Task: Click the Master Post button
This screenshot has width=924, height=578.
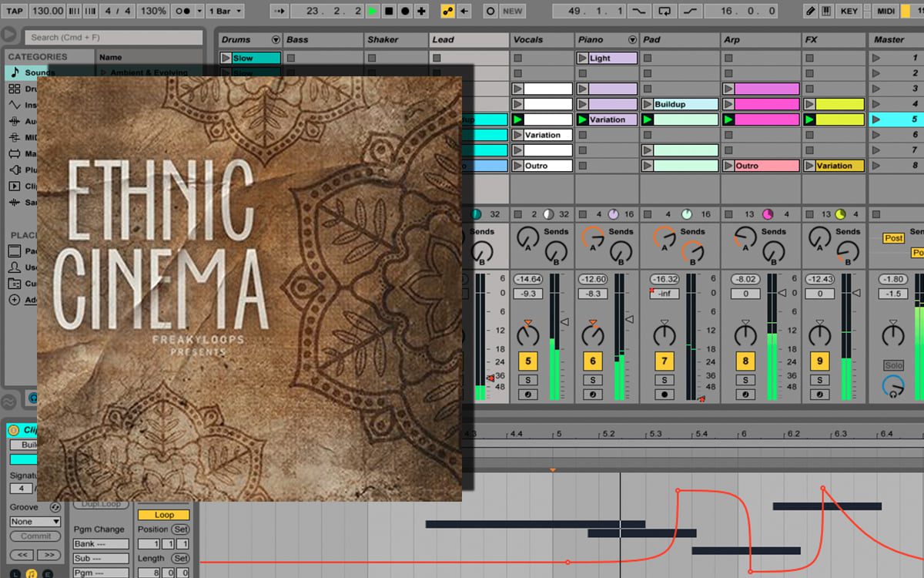Action: pos(894,238)
